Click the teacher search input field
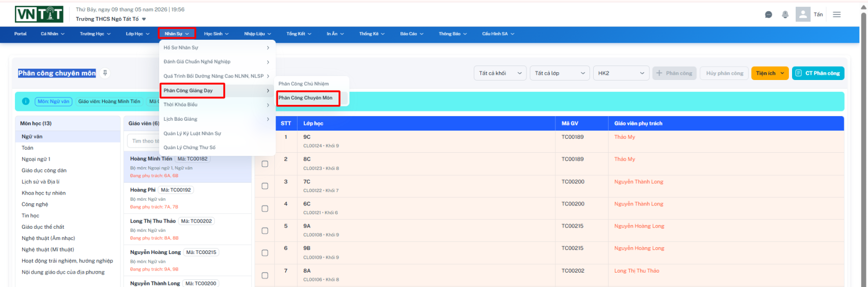Viewport: 868px width, 287px height. point(188,141)
